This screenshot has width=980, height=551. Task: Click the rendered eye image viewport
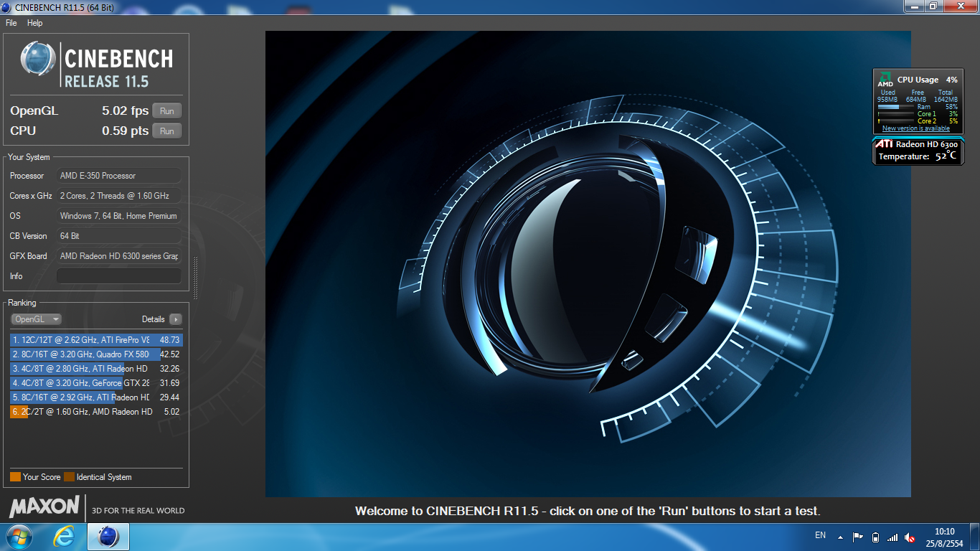click(x=588, y=264)
